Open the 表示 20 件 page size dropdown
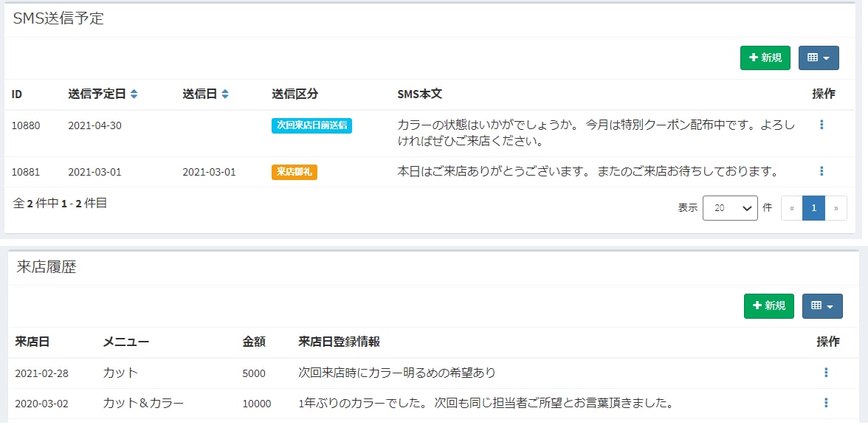 [730, 208]
